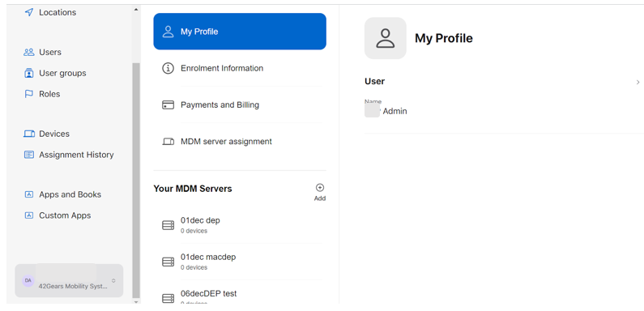Image resolution: width=644 pixels, height=311 pixels.
Task: Click the Locations arrow icon
Action: click(x=28, y=12)
